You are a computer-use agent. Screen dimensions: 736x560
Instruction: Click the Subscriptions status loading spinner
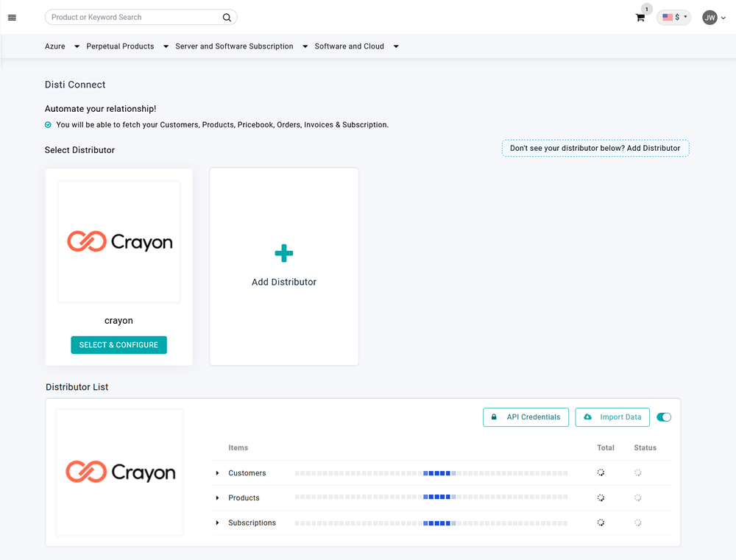(x=638, y=522)
